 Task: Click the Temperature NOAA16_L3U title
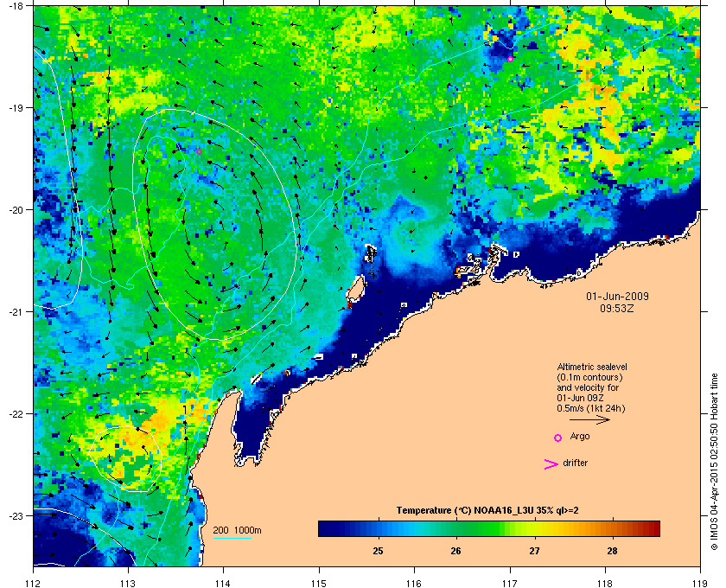pyautogui.click(x=487, y=511)
